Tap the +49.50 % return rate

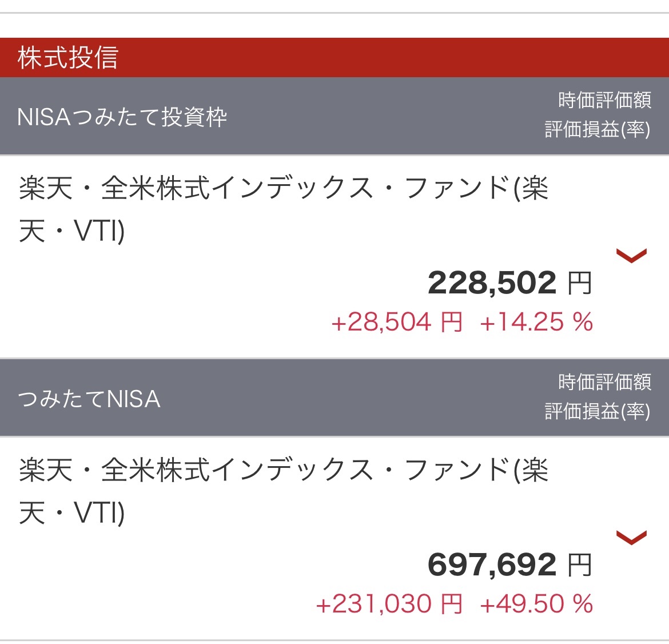coord(536,604)
